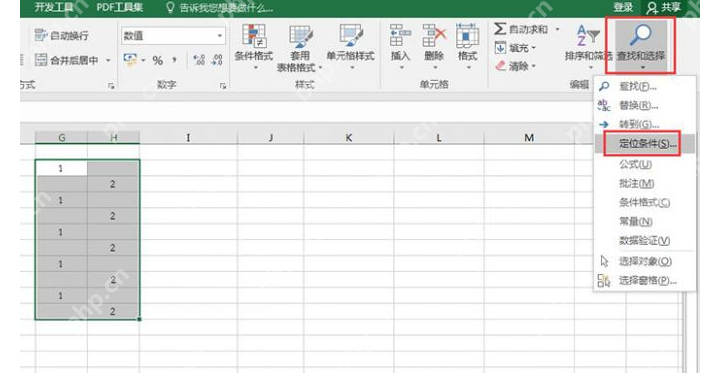Open 排序和筛选 sort and filter
This screenshot has width=720, height=373.
tap(588, 46)
